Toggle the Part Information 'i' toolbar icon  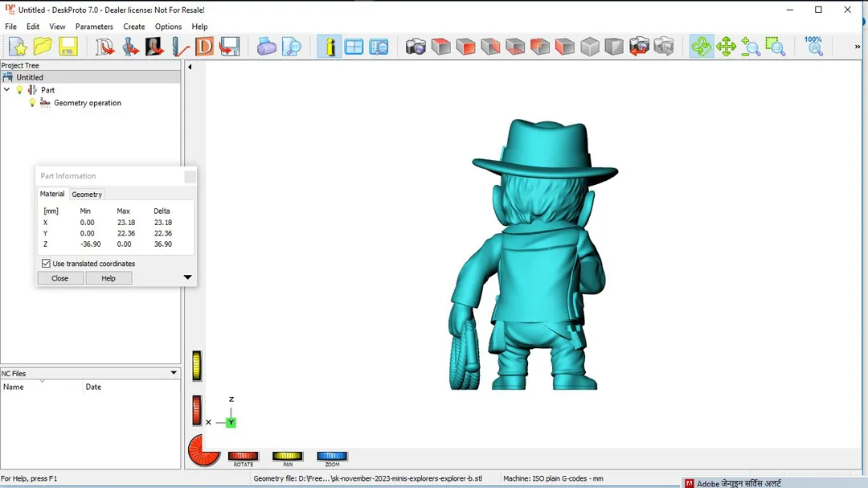tap(330, 47)
